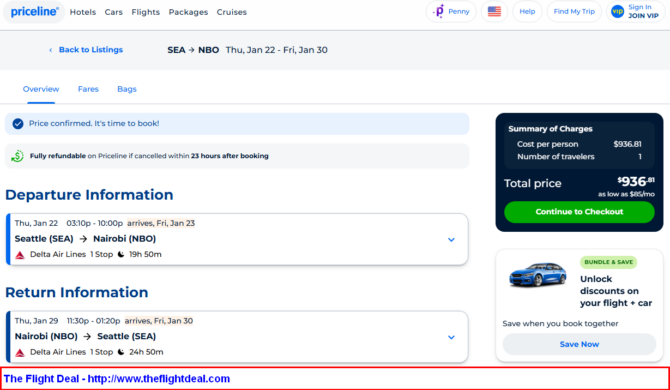
Task: Click the back chevron next to Back to Listings
Action: coord(50,50)
